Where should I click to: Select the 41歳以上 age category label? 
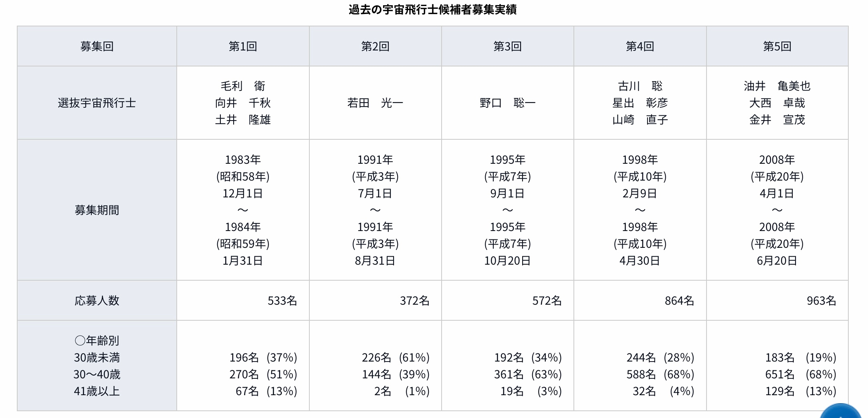pyautogui.click(x=97, y=391)
